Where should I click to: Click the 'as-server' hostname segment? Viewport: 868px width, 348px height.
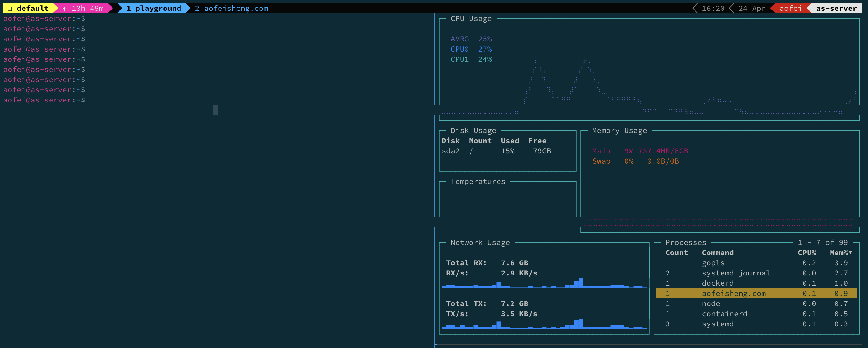[x=836, y=9]
